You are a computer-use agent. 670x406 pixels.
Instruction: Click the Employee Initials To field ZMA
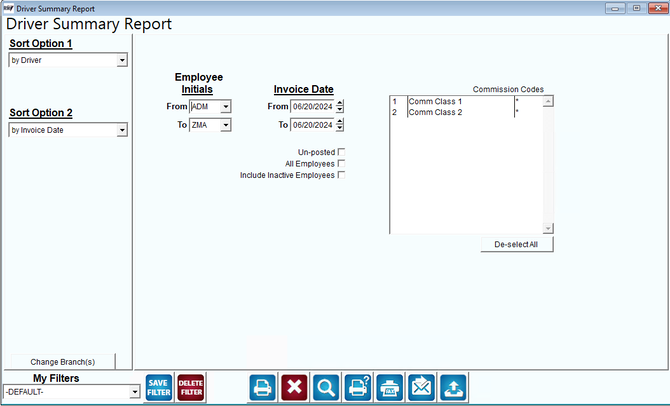pos(205,125)
